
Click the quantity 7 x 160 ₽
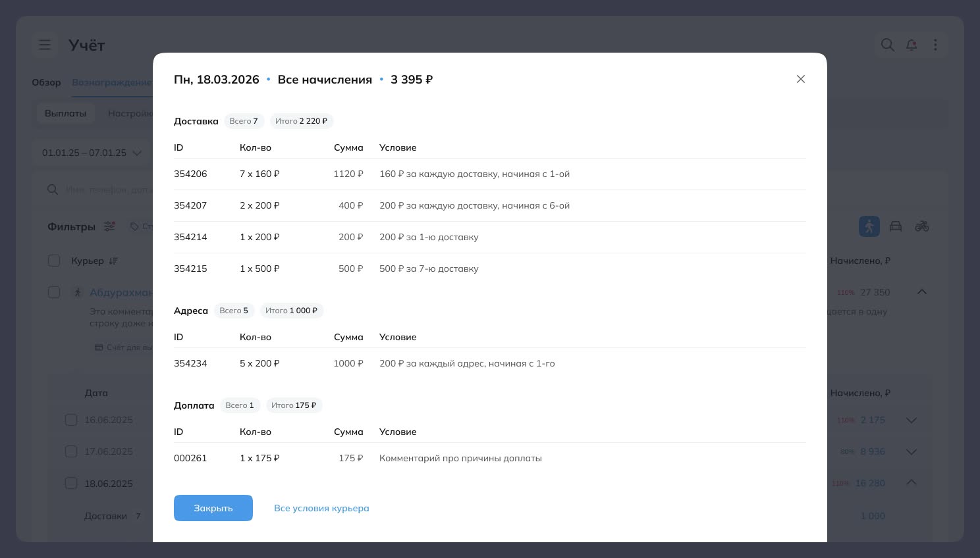259,174
